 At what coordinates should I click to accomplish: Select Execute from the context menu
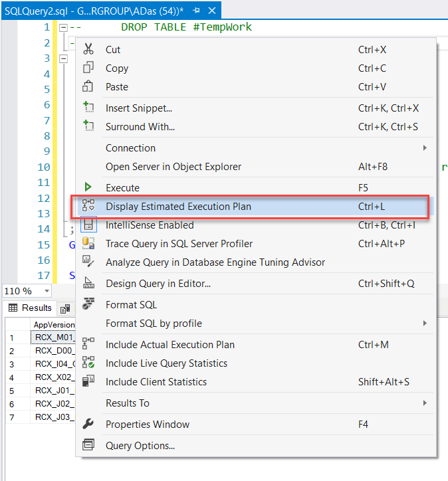(255, 188)
